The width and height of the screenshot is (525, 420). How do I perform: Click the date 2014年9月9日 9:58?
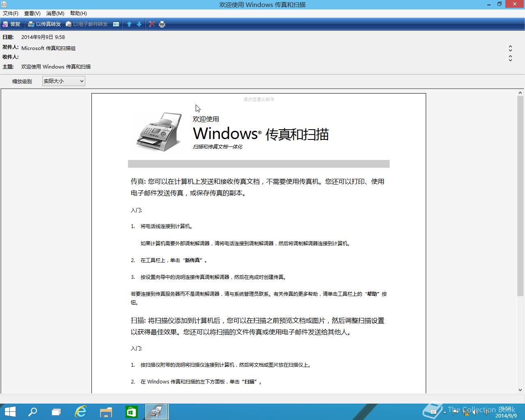(43, 37)
